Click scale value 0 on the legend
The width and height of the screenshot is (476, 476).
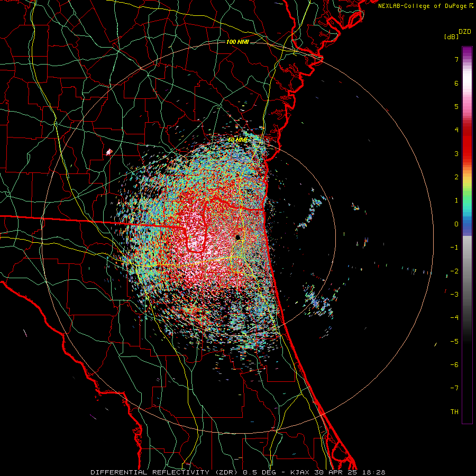pyautogui.click(x=456, y=224)
